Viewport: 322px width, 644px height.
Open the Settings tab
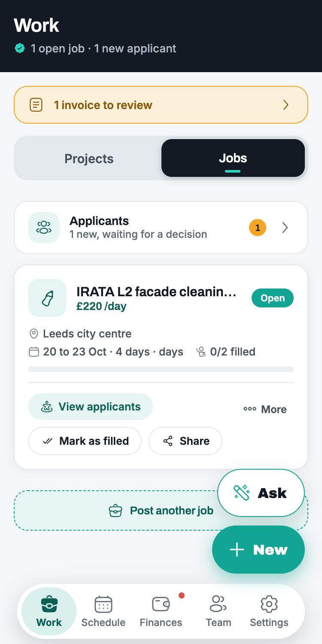(x=269, y=611)
